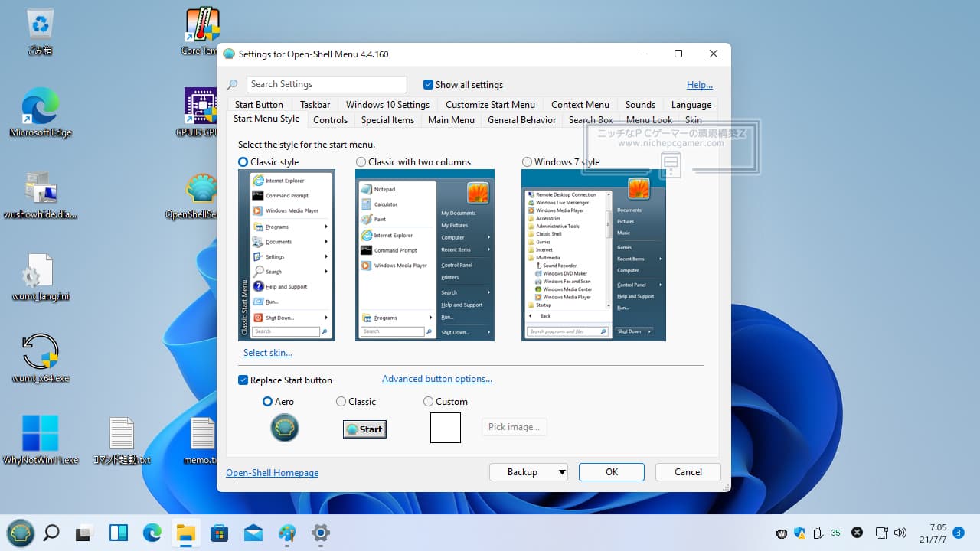
Task: Open Microsoft Edge desktop shortcut
Action: pyautogui.click(x=40, y=112)
